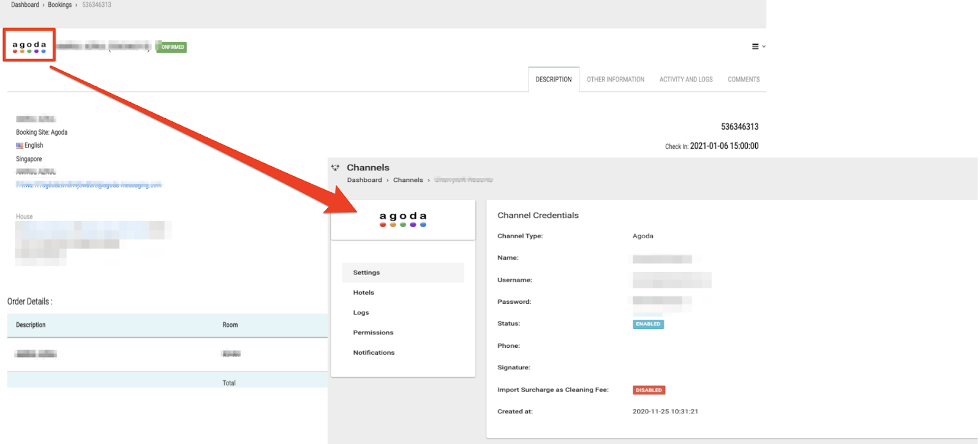Switch to the Description tab
Viewport: 980px width, 444px height.
click(554, 80)
